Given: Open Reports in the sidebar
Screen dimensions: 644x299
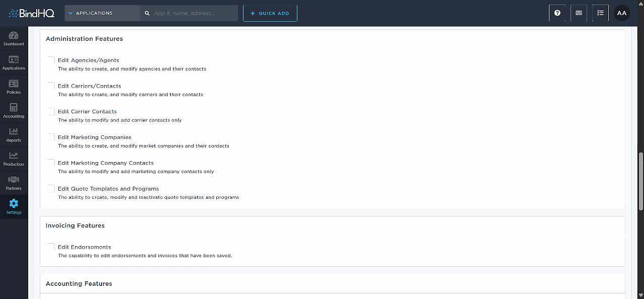Looking at the screenshot, I should pyautogui.click(x=14, y=135).
